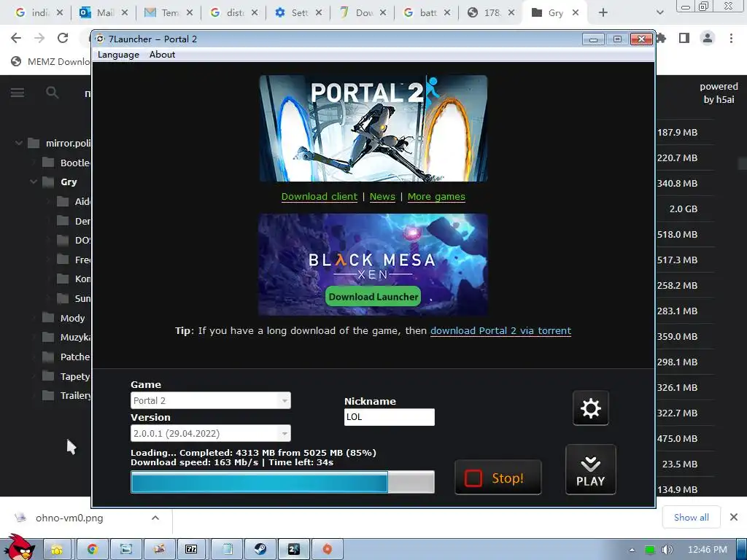
Task: Toggle the Chrome side panel icon
Action: click(684, 38)
